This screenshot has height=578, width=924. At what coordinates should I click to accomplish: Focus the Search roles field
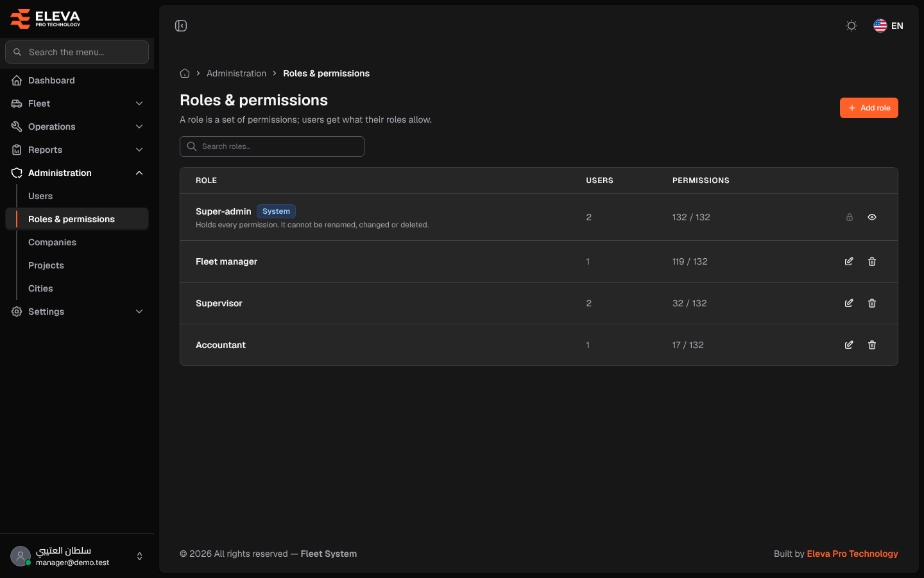pyautogui.click(x=272, y=146)
